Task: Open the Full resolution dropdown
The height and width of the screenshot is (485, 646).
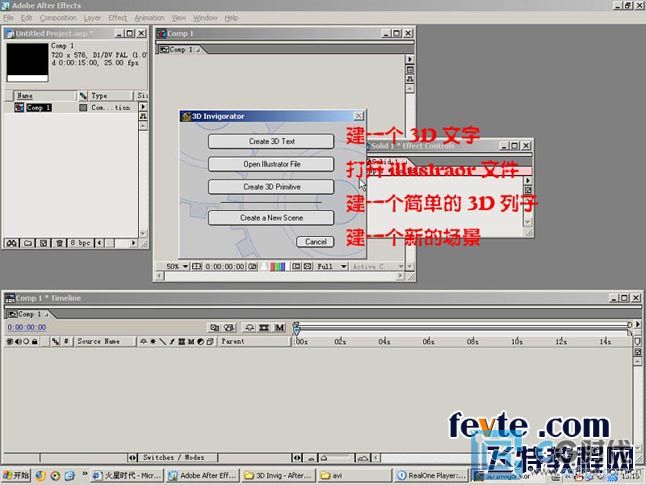Action: click(x=332, y=267)
